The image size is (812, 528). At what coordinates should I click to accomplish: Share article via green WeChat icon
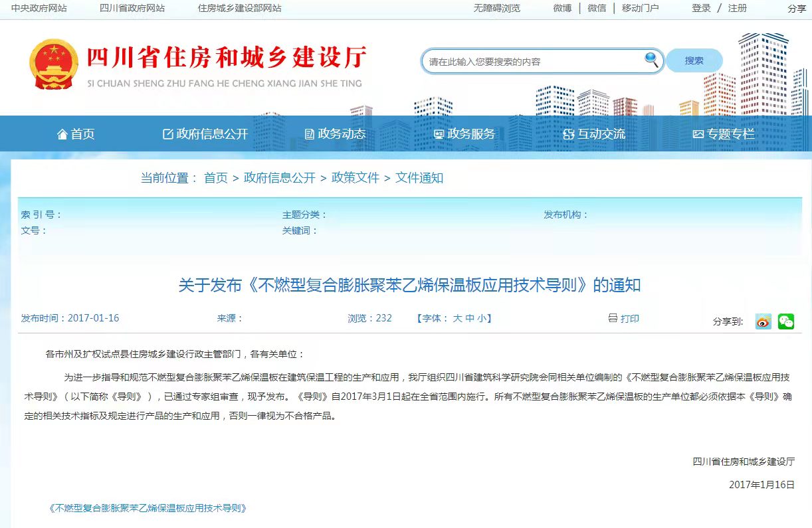click(785, 321)
